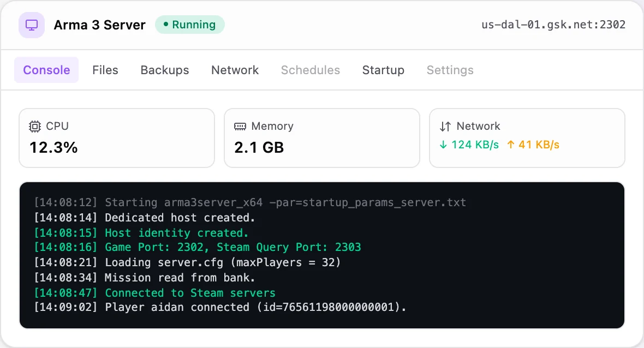The width and height of the screenshot is (644, 348).
Task: Click the 124 KB/s download rate
Action: (475, 145)
